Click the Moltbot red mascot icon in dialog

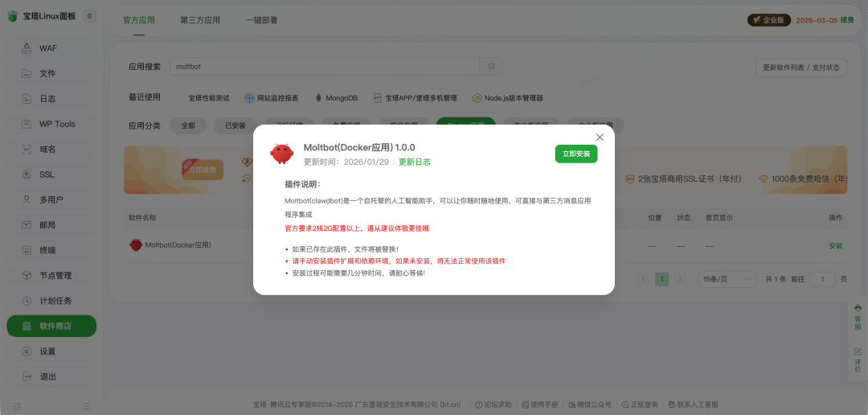pyautogui.click(x=282, y=154)
